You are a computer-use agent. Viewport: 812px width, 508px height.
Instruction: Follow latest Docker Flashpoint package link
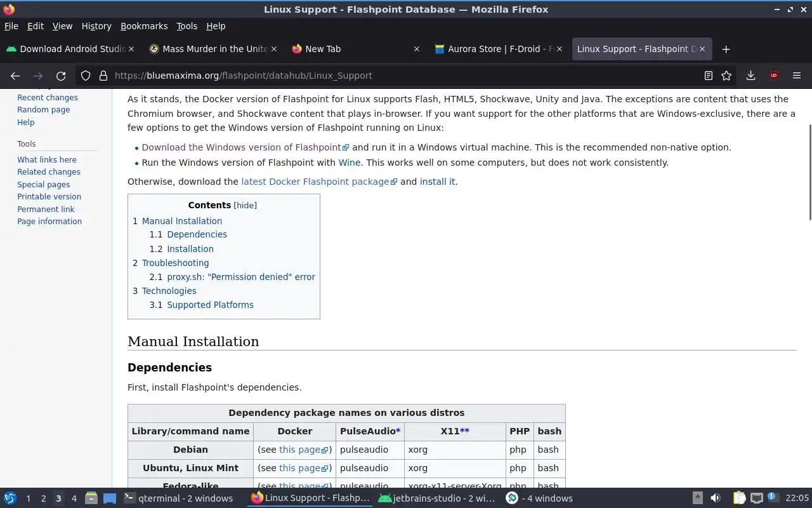[x=319, y=182]
